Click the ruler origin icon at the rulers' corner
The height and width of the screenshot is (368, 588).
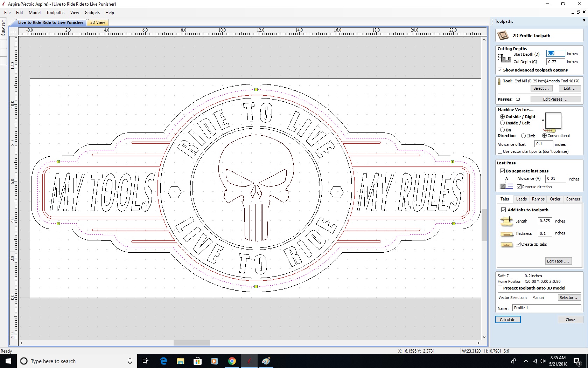pos(13,31)
